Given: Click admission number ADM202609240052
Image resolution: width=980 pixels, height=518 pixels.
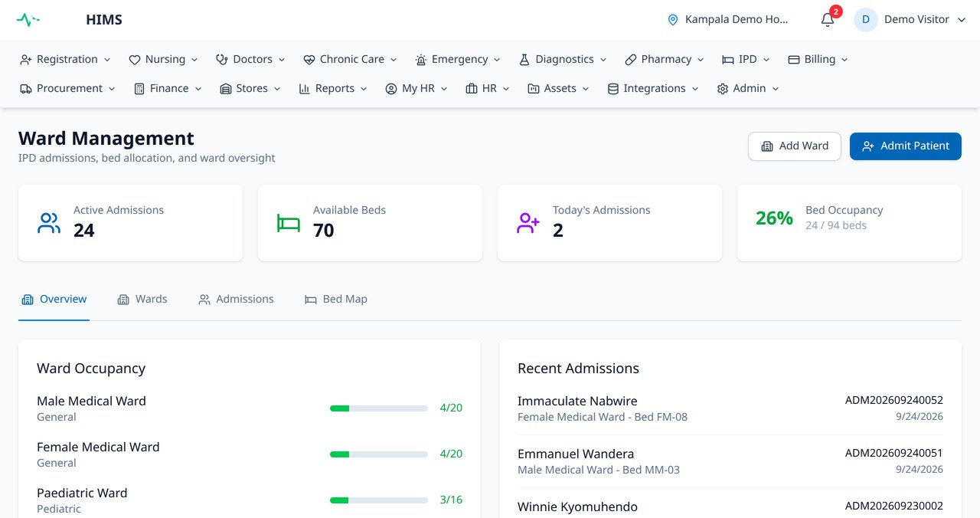Looking at the screenshot, I should [894, 400].
